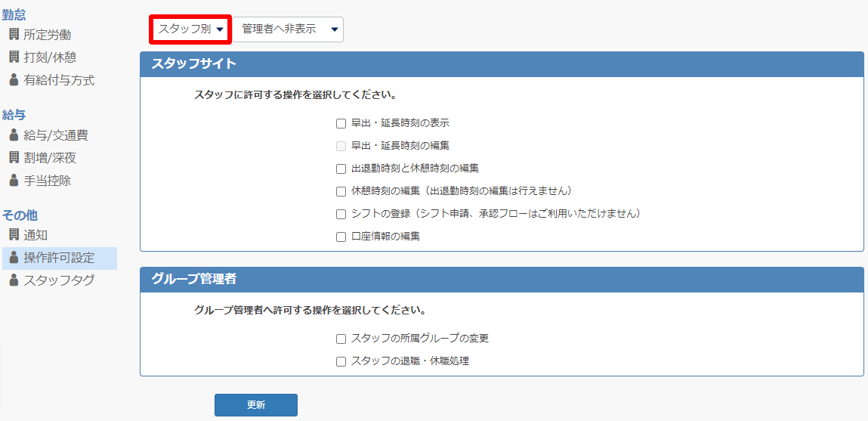Check 出退勤時刻と休憩時刻の編集 option
The width and height of the screenshot is (868, 421).
(x=341, y=169)
